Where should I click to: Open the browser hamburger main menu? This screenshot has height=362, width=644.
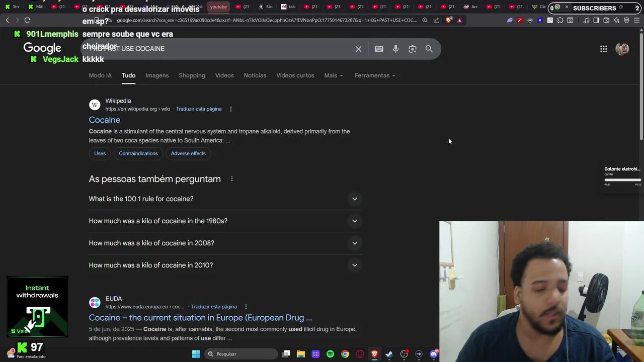637,20
